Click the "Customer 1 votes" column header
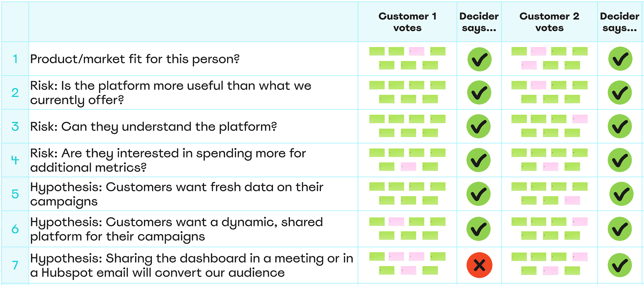The height and width of the screenshot is (285, 644). pyautogui.click(x=407, y=22)
